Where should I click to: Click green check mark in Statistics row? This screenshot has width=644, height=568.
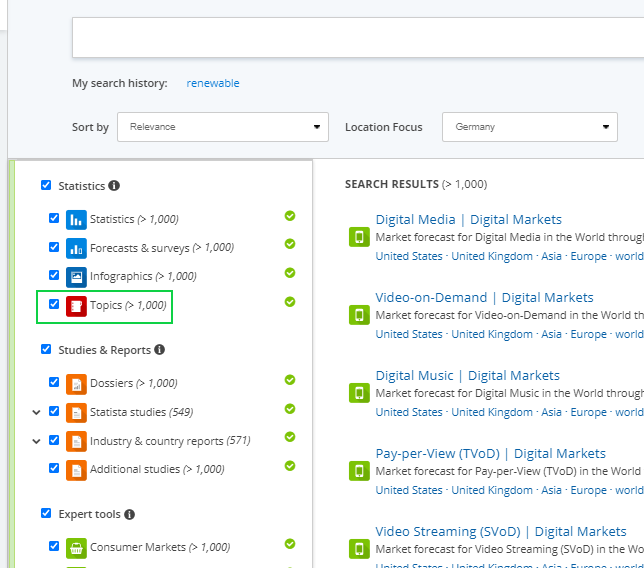tap(290, 216)
